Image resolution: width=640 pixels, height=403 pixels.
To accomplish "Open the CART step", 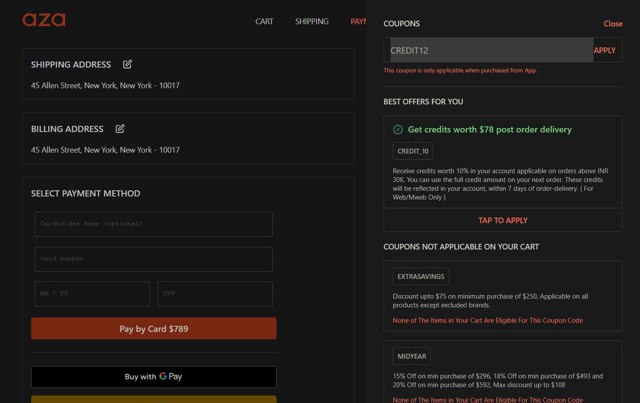I will [x=264, y=21].
